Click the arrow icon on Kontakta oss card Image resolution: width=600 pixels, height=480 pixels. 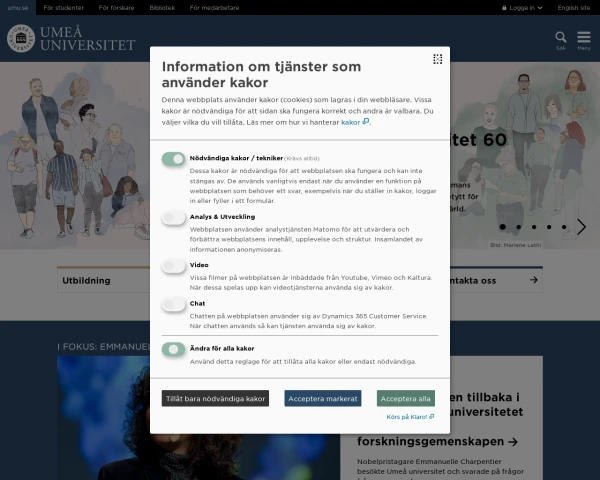pos(534,280)
